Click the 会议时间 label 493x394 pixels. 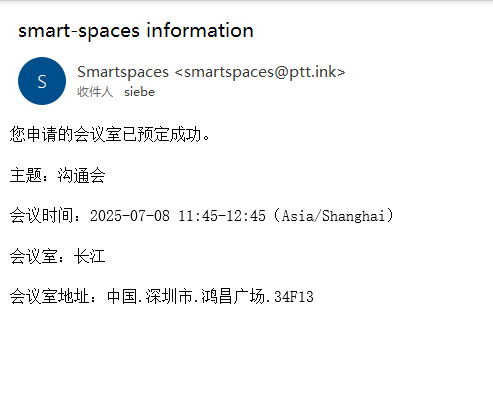click(x=42, y=215)
